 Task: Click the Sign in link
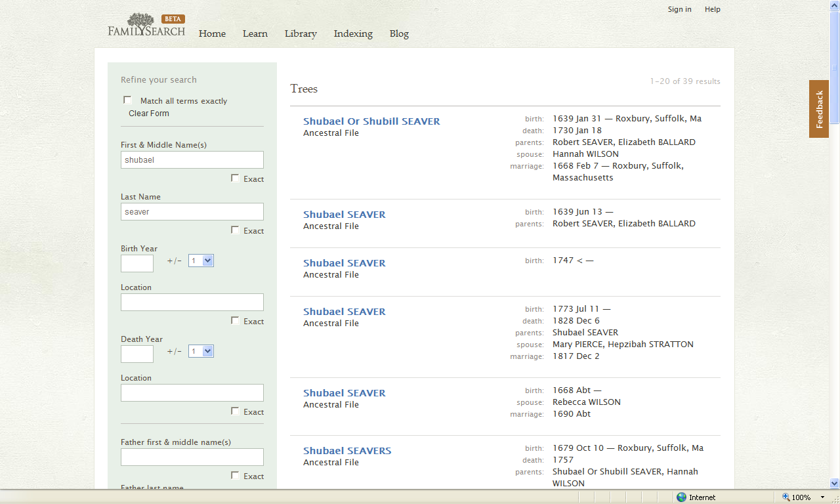coord(680,9)
